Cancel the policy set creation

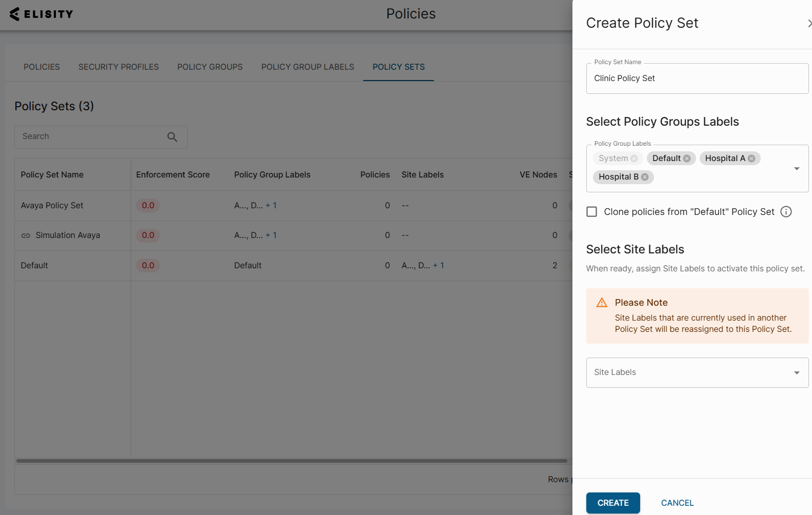pos(677,503)
